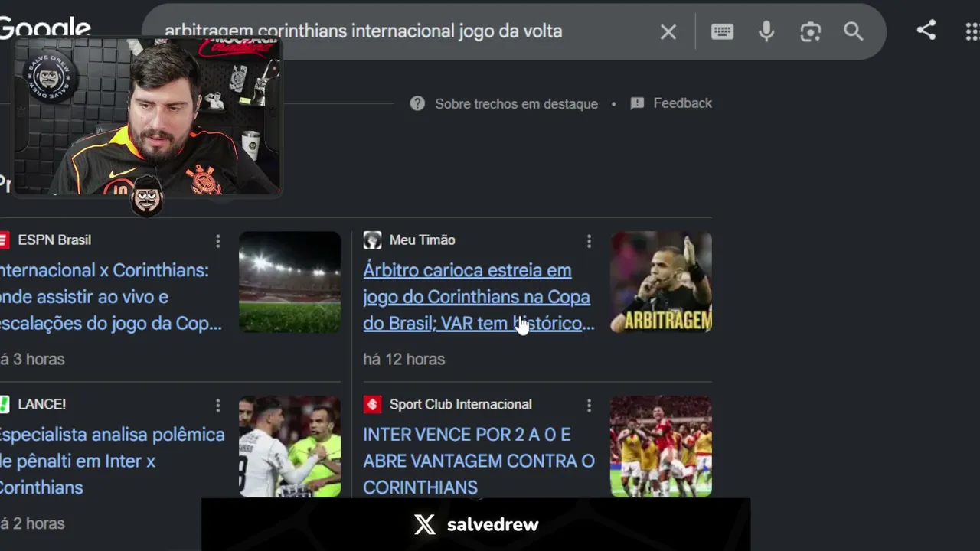Click the LANCE! source logo
The image size is (980, 551).
[x=4, y=404]
